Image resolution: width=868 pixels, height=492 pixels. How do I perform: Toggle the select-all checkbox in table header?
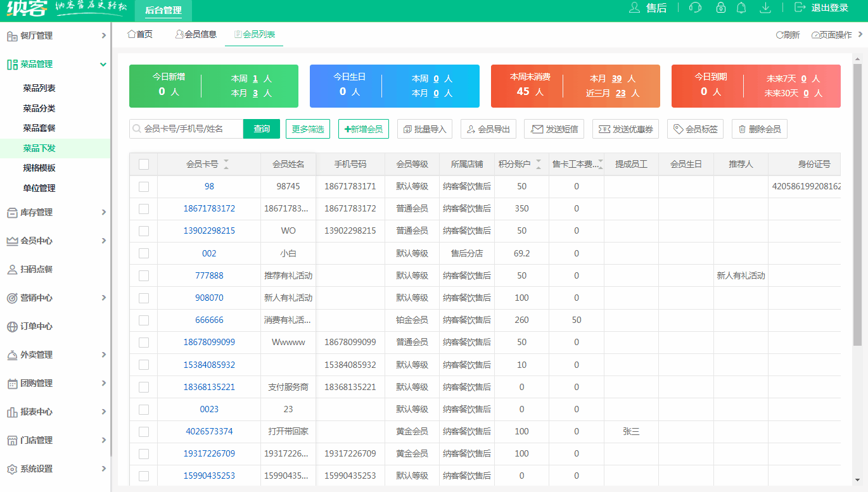pyautogui.click(x=143, y=164)
